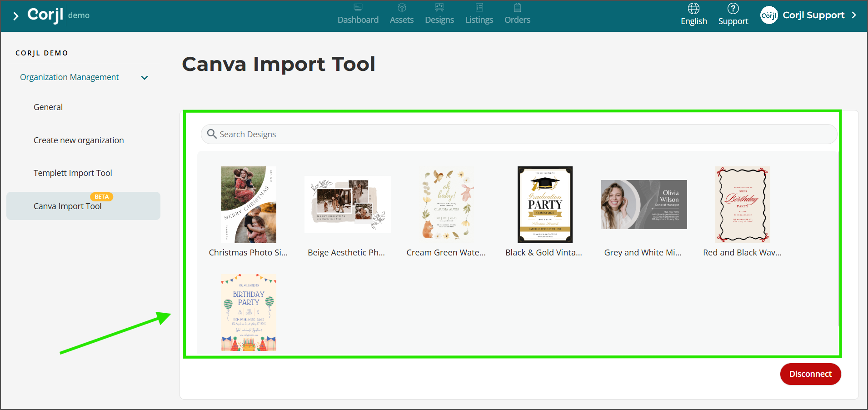
Task: Select the Cream Green Watercolor baby thumbnail
Action: click(447, 205)
